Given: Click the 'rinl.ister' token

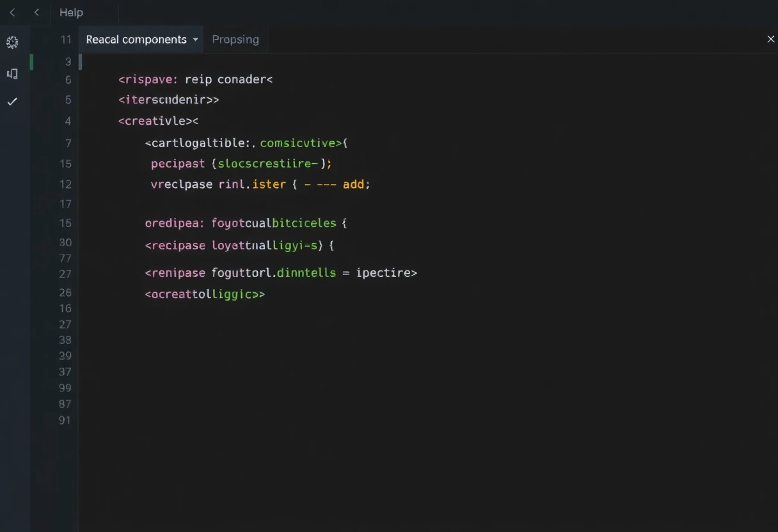Looking at the screenshot, I should point(253,184).
